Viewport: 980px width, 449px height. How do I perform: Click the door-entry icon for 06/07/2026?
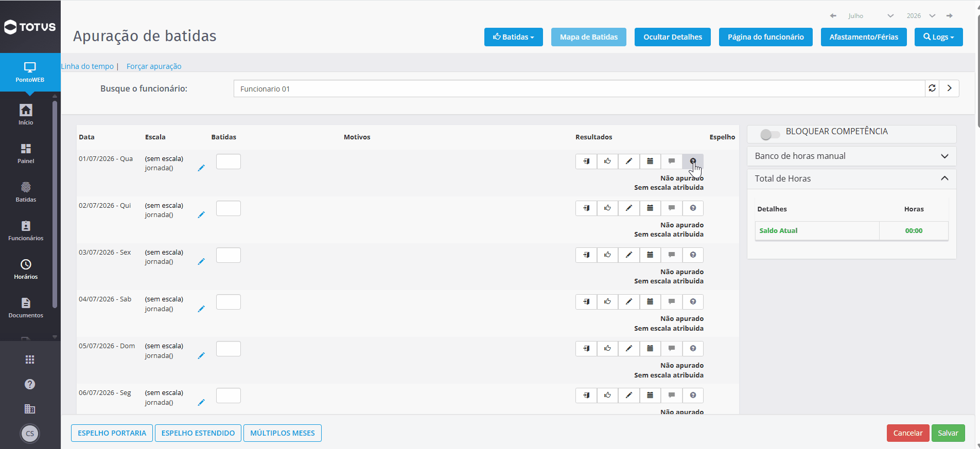(x=586, y=396)
